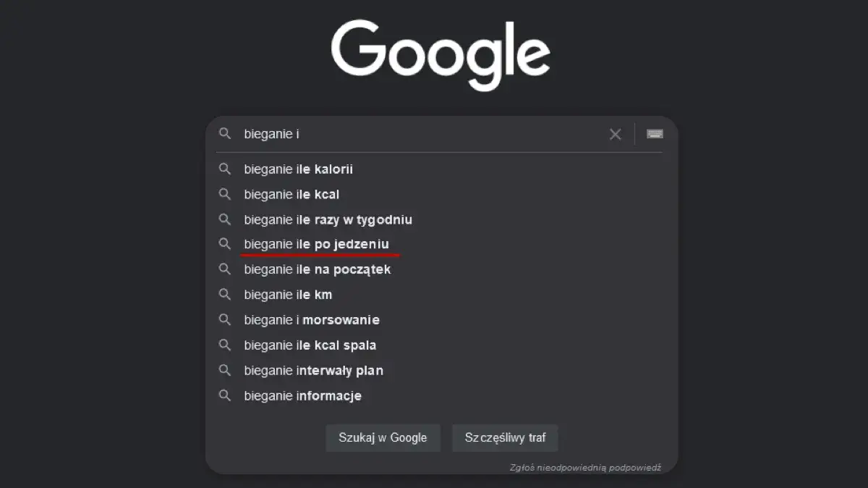Click the magnifier icon in the search bar
Screen dimensions: 868x488
225,134
